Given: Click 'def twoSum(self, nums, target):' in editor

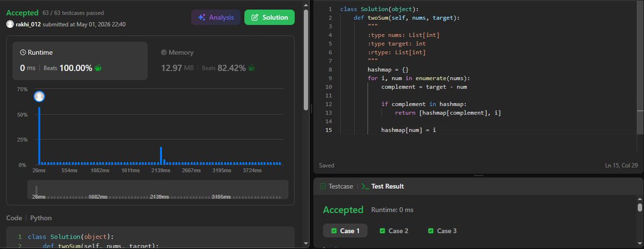Looking at the screenshot, I should coord(407,18).
